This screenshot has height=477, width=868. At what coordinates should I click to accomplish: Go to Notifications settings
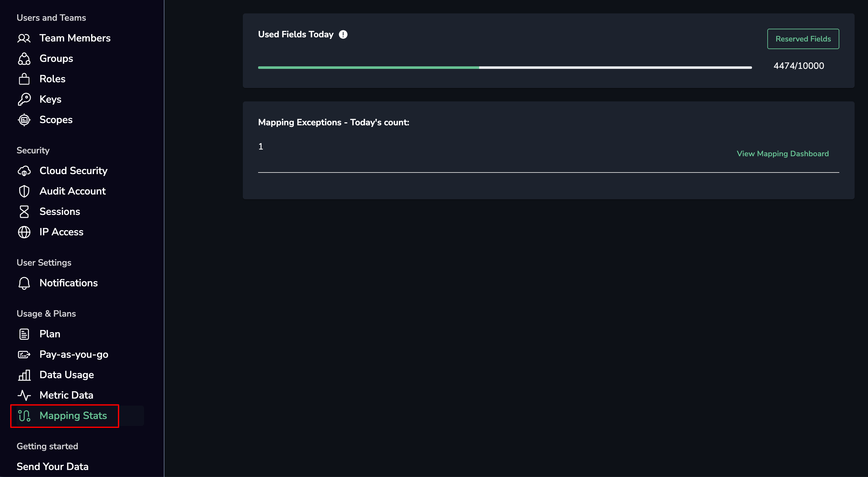(x=69, y=283)
